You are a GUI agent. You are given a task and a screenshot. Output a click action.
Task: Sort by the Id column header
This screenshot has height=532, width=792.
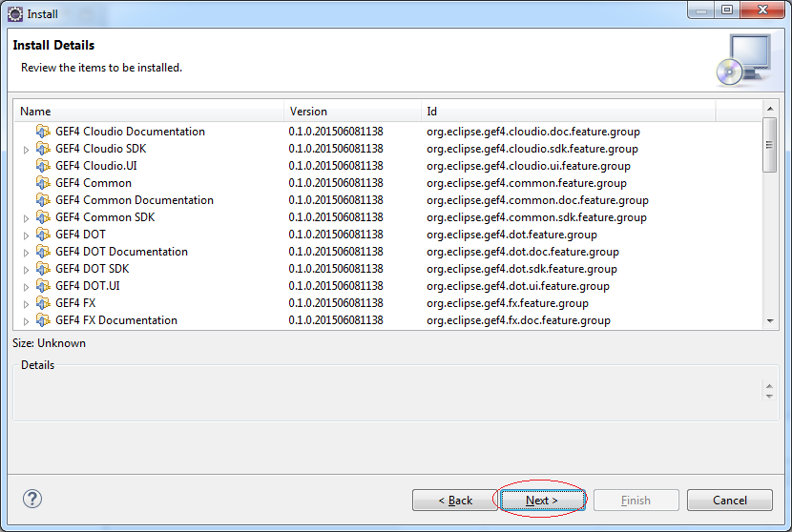(x=569, y=111)
